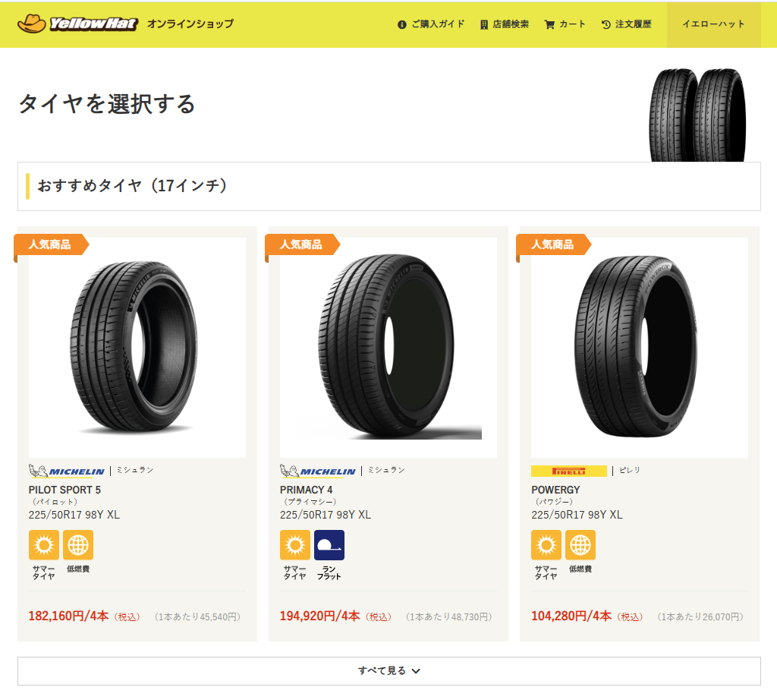Click the イエローハット header button
The image size is (777, 700).
point(713,24)
